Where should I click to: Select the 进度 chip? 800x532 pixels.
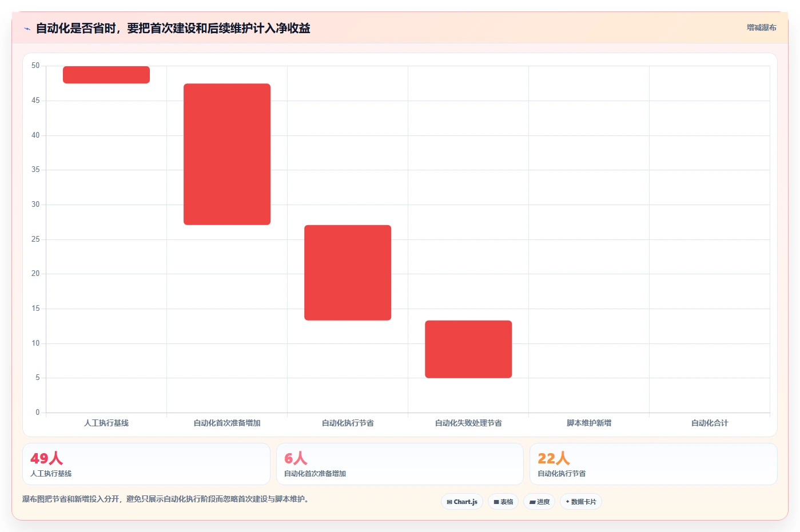(539, 502)
